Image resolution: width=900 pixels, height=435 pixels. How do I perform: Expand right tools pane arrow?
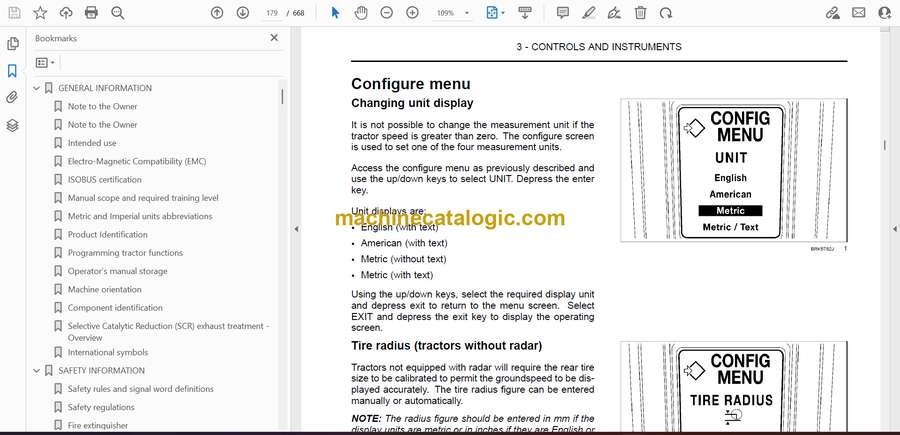click(x=894, y=229)
